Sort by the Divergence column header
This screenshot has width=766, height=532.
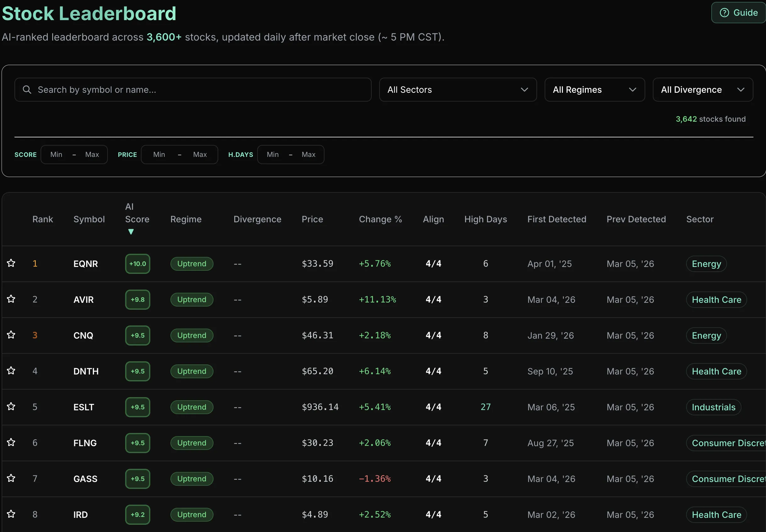tap(257, 219)
